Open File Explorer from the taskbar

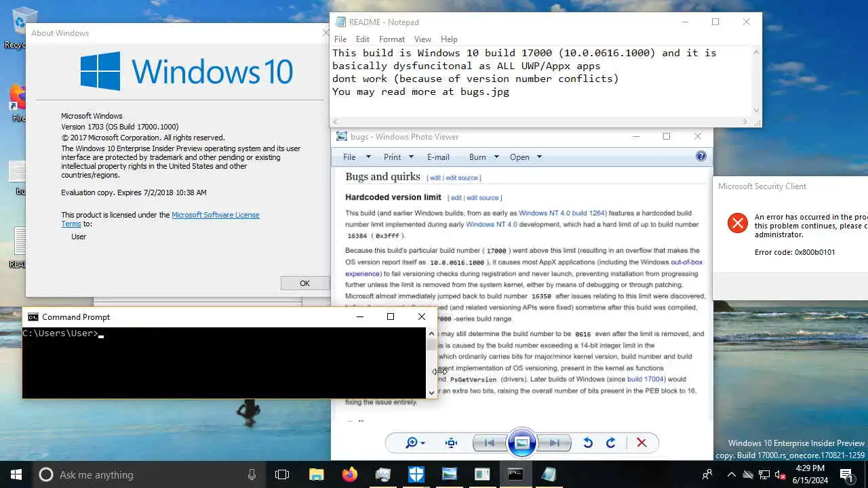click(316, 474)
